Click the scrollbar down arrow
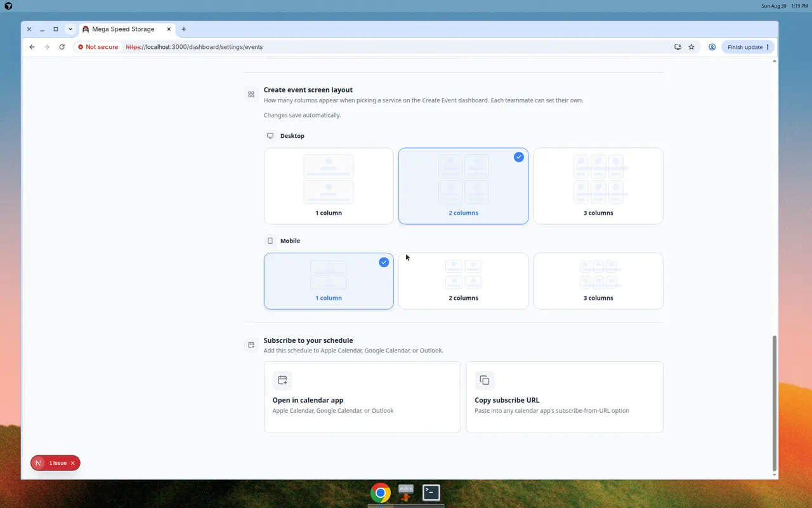Image resolution: width=812 pixels, height=508 pixels. click(x=775, y=475)
